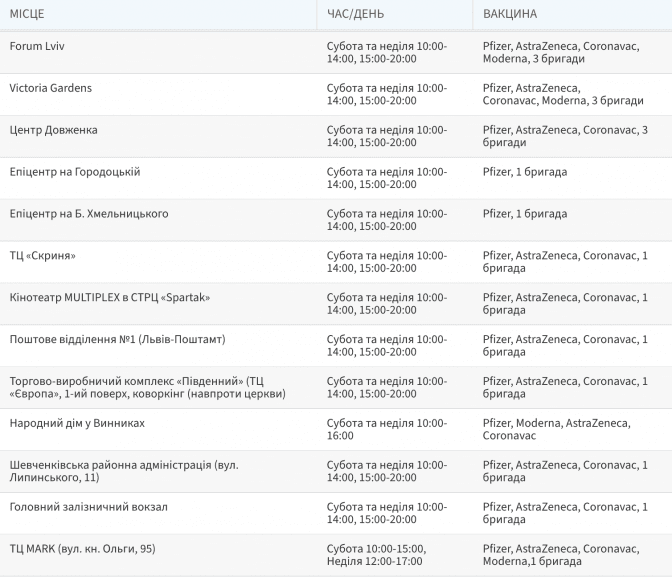Click Головний залізничний вокзал row
The height and width of the screenshot is (577, 672).
point(88,507)
